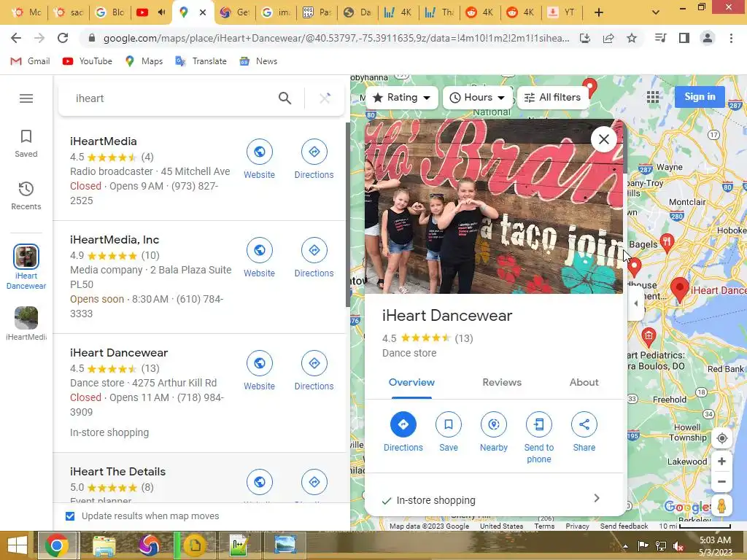Open Chrome three-dot menu
This screenshot has width=747, height=560.
tap(731, 38)
